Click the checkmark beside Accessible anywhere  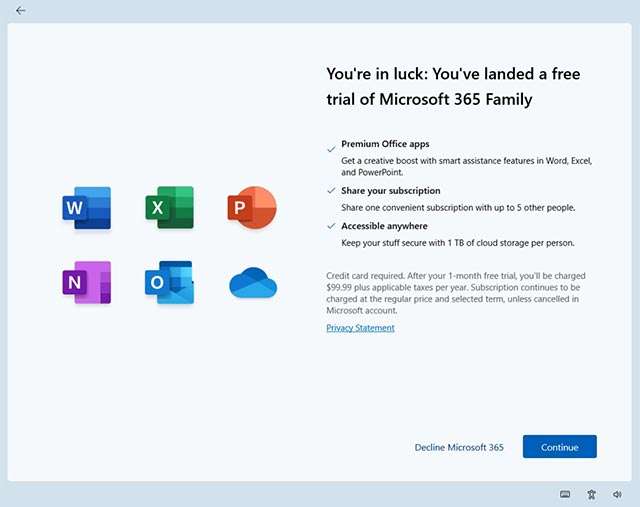[x=331, y=226]
